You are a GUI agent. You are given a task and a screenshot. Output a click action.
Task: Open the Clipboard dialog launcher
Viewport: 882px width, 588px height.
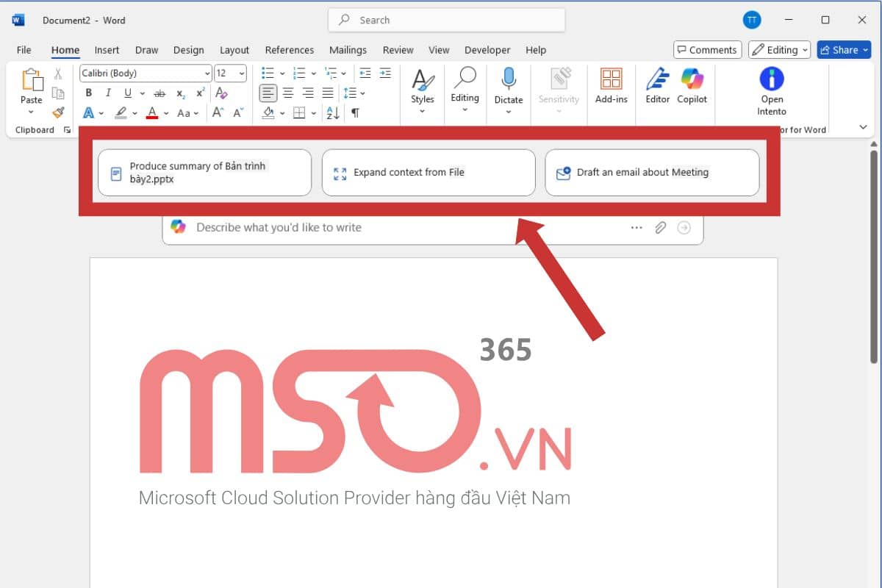68,130
